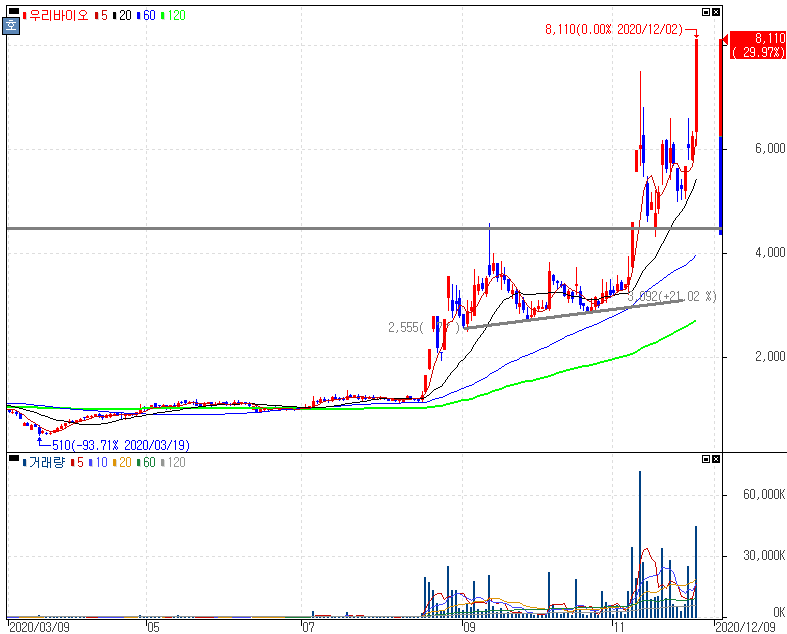Image resolution: width=787 pixels, height=634 pixels.
Task: Click the 07 month label on the time axis
Action: tap(308, 627)
